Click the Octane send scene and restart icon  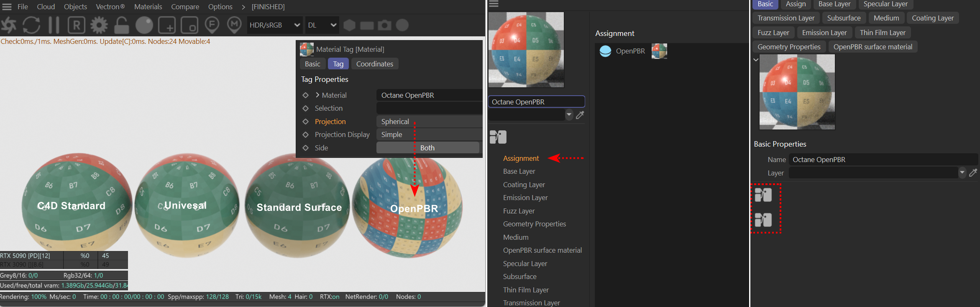pos(8,25)
